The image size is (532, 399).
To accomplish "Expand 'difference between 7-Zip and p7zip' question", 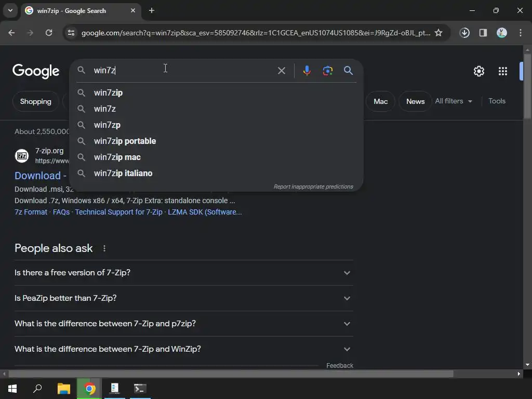I will click(x=183, y=324).
